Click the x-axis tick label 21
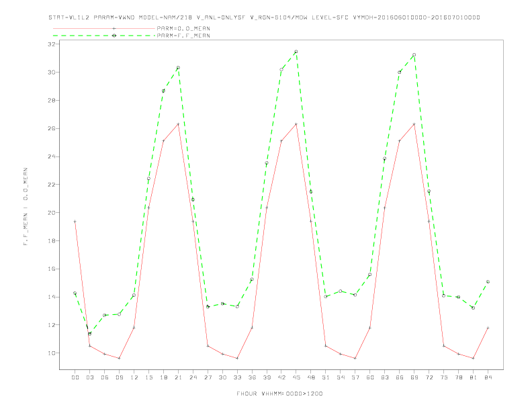 (x=178, y=377)
